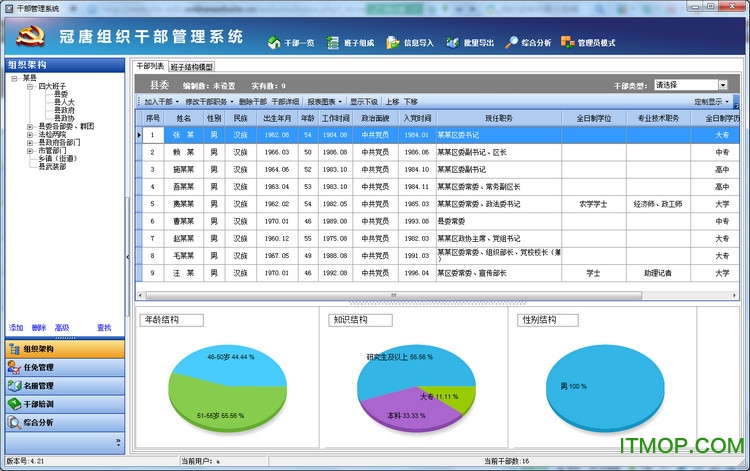Expand the 法检两院 tree node

[30, 135]
